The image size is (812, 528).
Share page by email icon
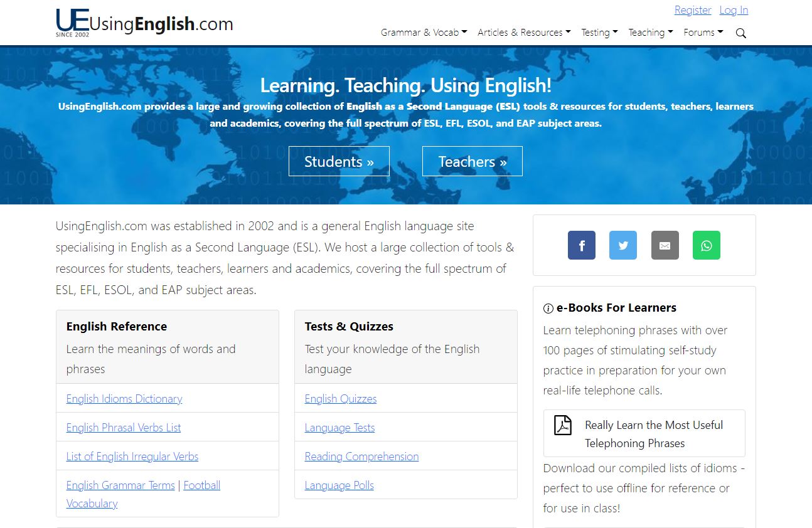[x=665, y=245]
